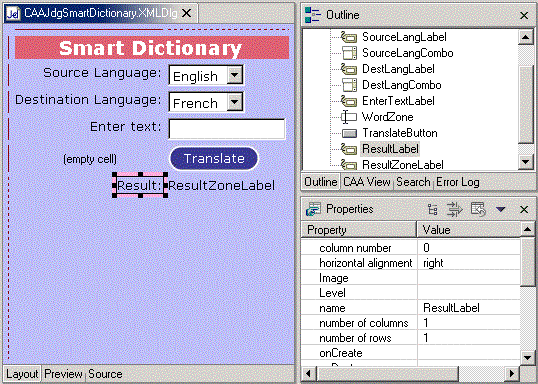Screen dimensions: 538x384
Task: Edit the name value ResultLabel
Action: point(469,308)
